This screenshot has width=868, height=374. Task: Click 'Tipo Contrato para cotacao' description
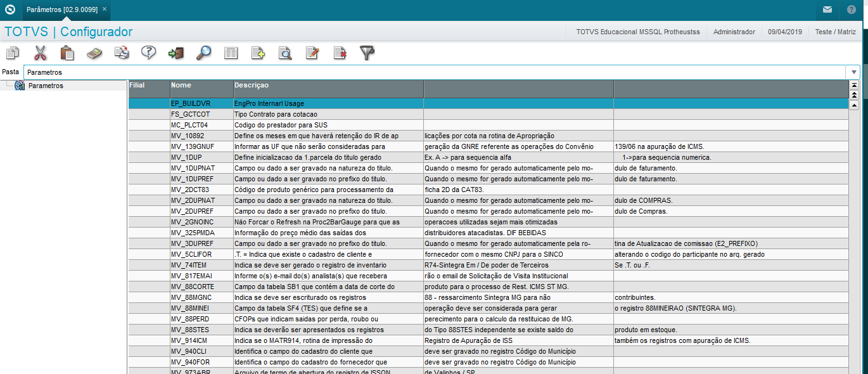click(x=328, y=114)
